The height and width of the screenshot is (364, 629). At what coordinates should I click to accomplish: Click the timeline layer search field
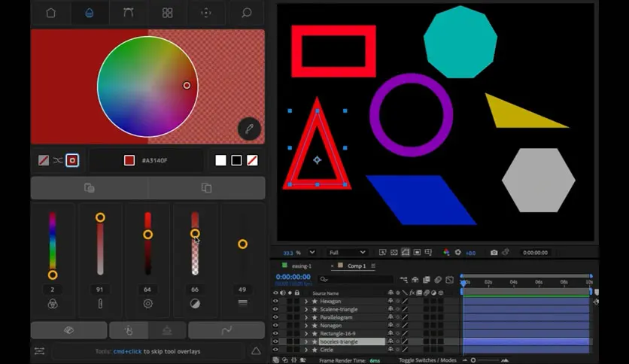point(356,279)
